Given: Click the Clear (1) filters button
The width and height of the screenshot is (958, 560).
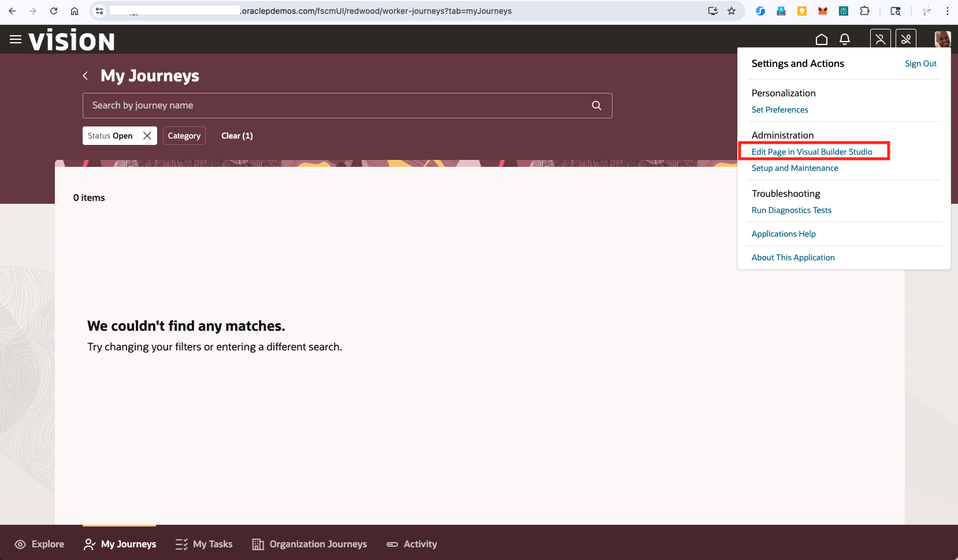Looking at the screenshot, I should coord(237,135).
